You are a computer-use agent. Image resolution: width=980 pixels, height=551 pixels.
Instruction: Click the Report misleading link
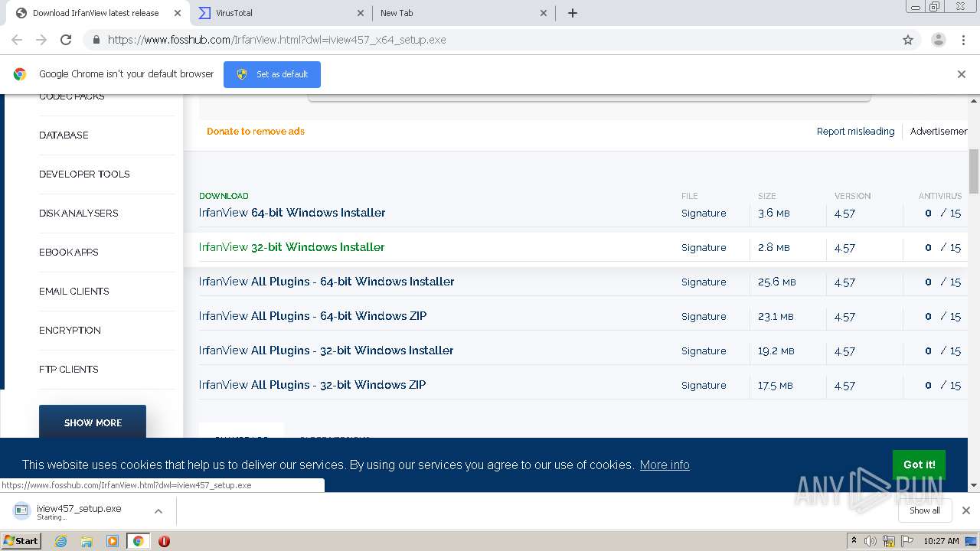pos(855,132)
